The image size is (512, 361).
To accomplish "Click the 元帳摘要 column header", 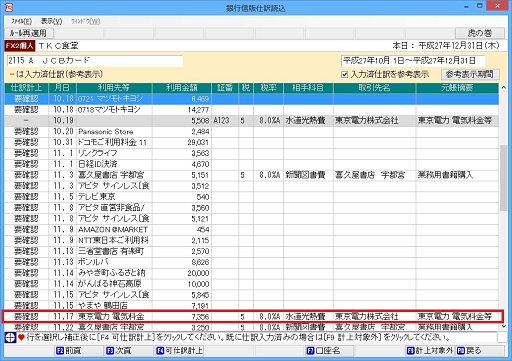I will point(457,88).
